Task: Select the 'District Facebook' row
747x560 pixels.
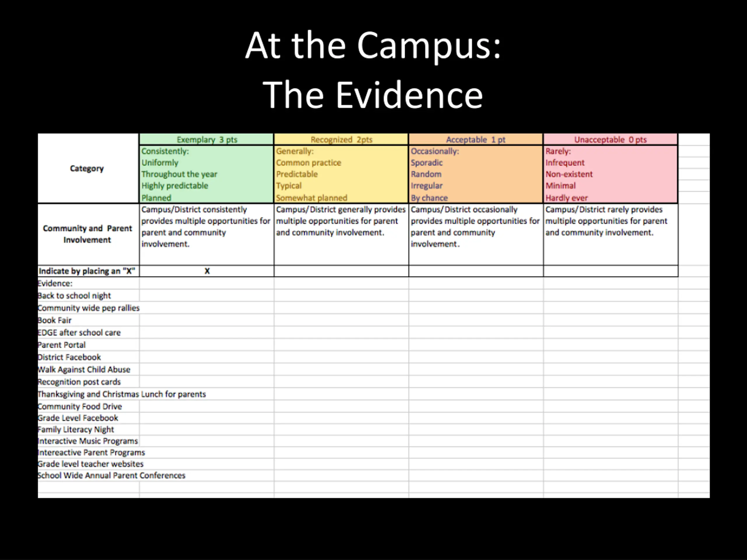Action: [x=69, y=357]
